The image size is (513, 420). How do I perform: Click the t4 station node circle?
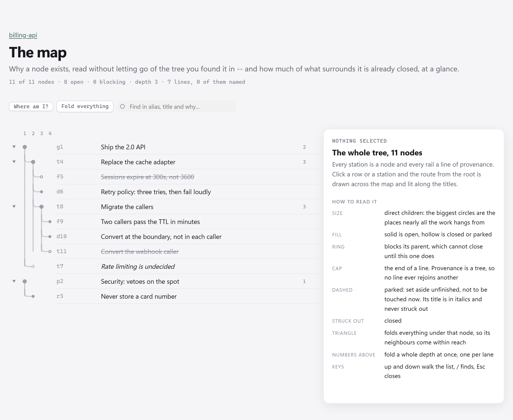[x=33, y=162]
